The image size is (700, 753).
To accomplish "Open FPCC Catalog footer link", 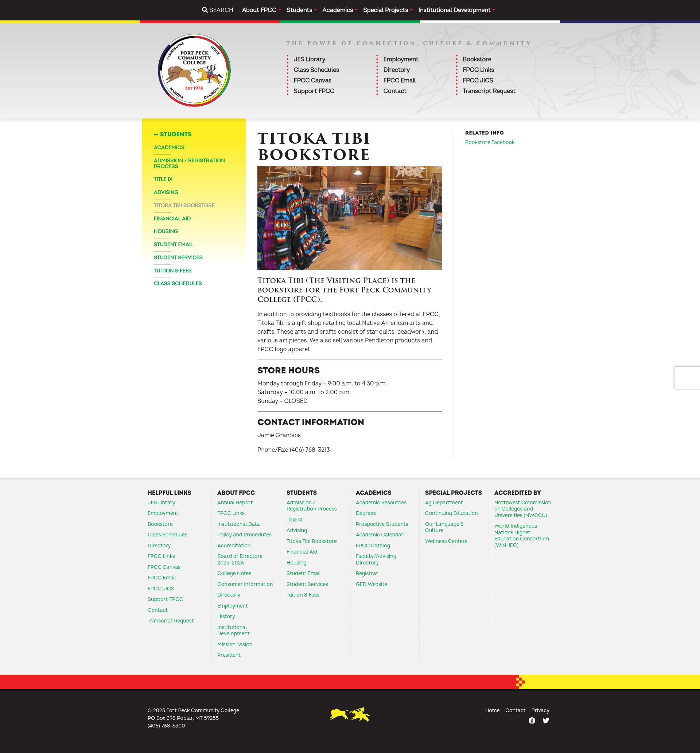I will pyautogui.click(x=372, y=546).
